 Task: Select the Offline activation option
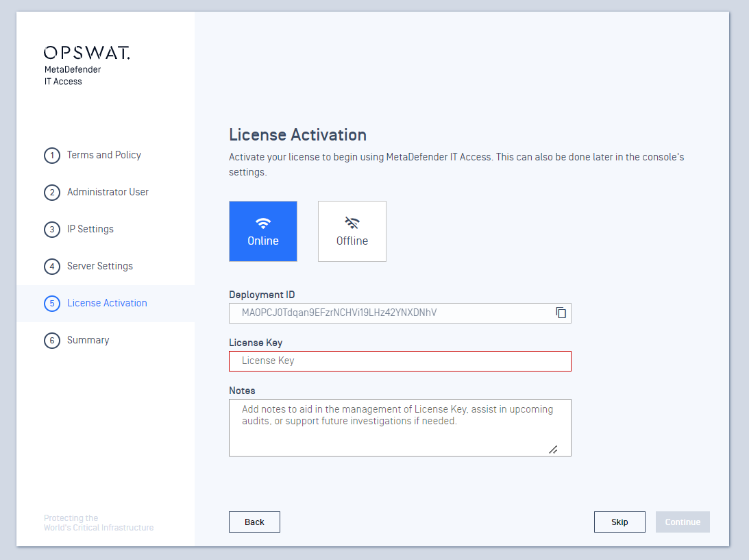pos(352,231)
